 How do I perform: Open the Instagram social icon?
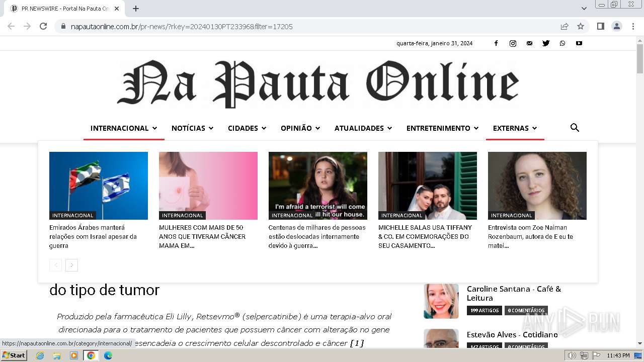click(x=513, y=43)
